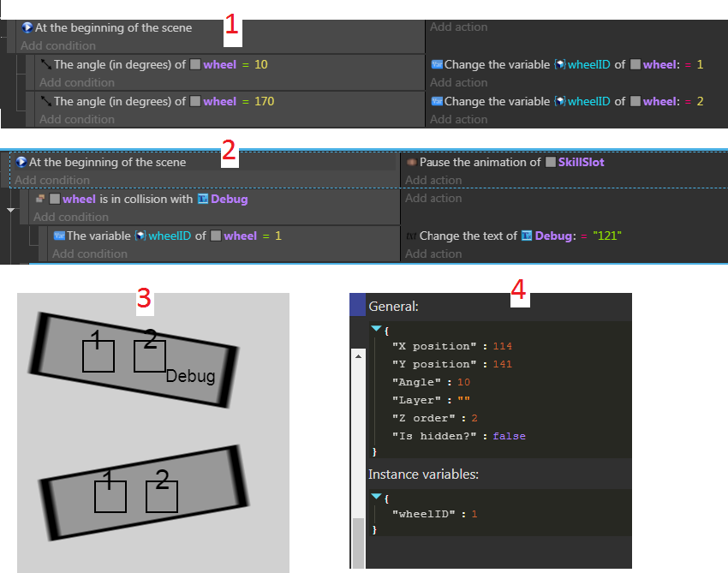
Task: Collapse the sub-events under the collision event
Action: click(10, 211)
